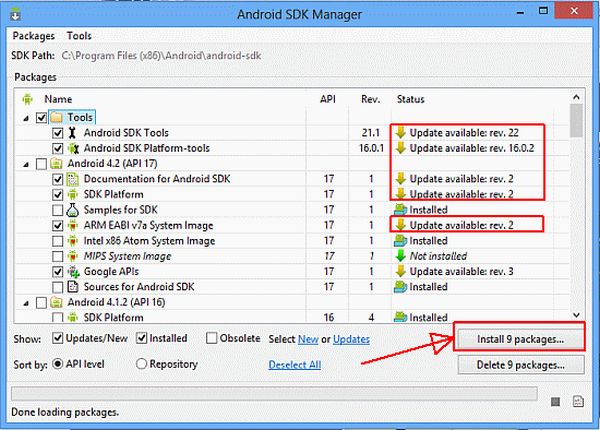The width and height of the screenshot is (600, 430).
Task: Uncheck the Google APIs checkbox
Action: 57,272
